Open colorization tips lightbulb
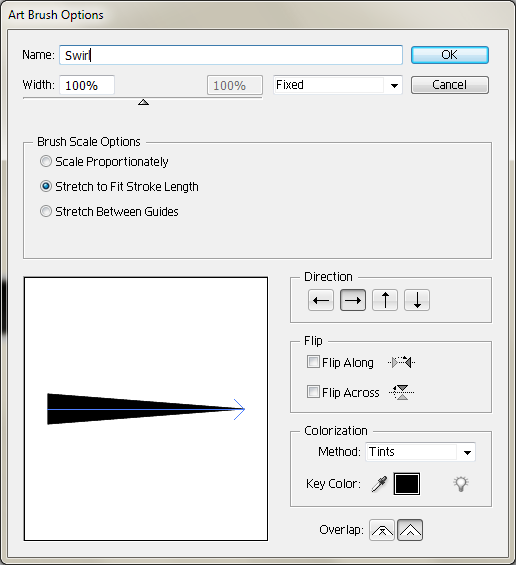This screenshot has width=516, height=565. pyautogui.click(x=461, y=484)
